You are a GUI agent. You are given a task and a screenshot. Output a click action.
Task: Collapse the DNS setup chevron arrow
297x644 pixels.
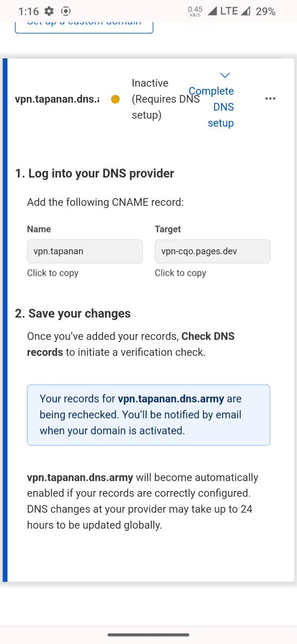click(225, 75)
